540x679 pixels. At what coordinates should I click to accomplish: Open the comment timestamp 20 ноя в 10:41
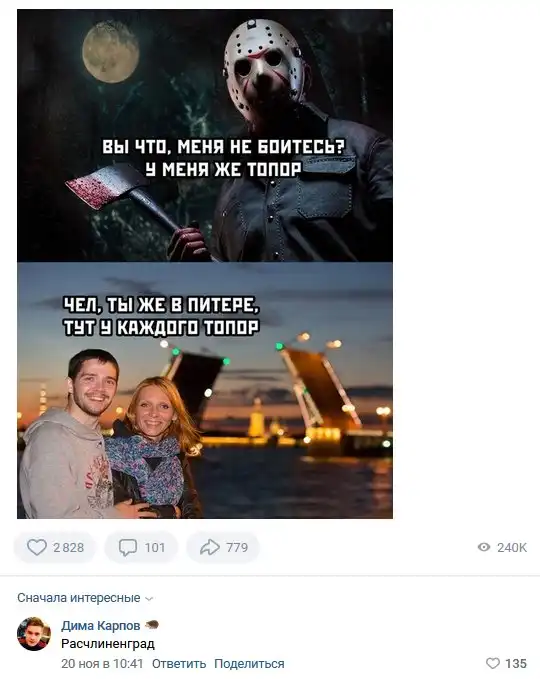coord(102,663)
